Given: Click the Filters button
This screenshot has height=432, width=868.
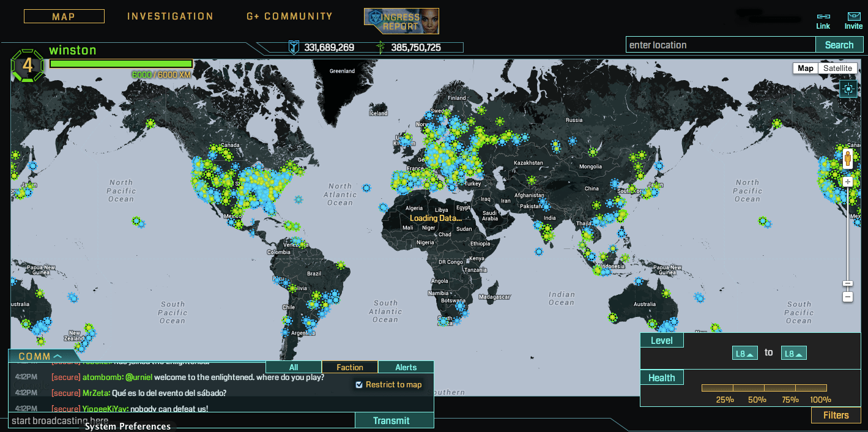Looking at the screenshot, I should [836, 415].
